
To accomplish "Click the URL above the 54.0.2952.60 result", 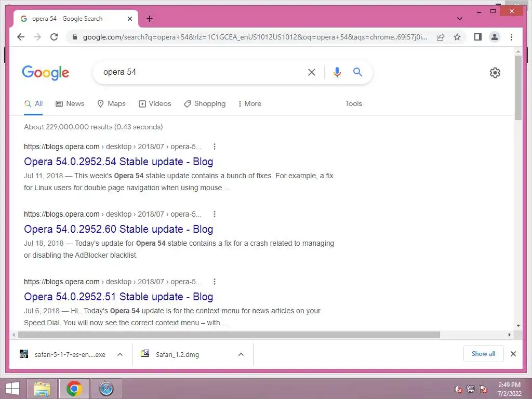I will (x=113, y=214).
